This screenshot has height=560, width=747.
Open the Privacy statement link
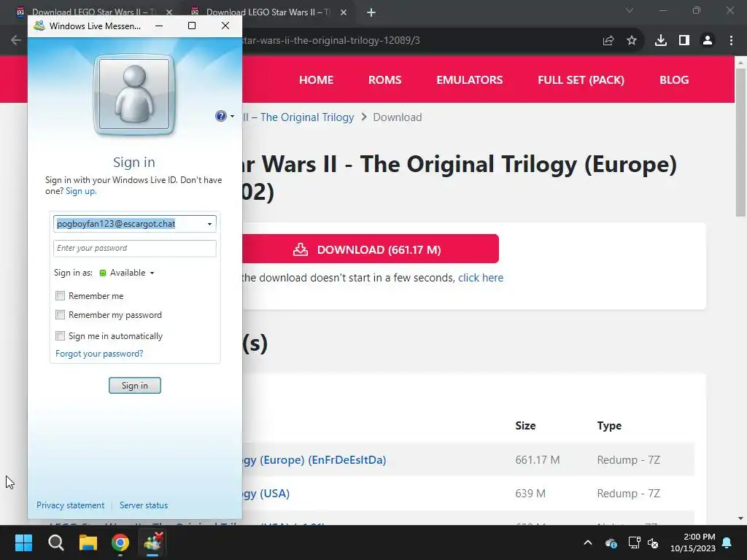(x=71, y=505)
